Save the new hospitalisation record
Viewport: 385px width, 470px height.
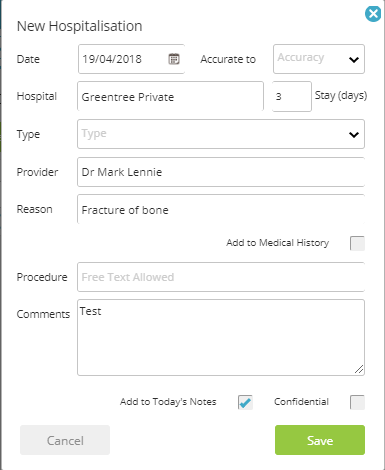(320, 440)
